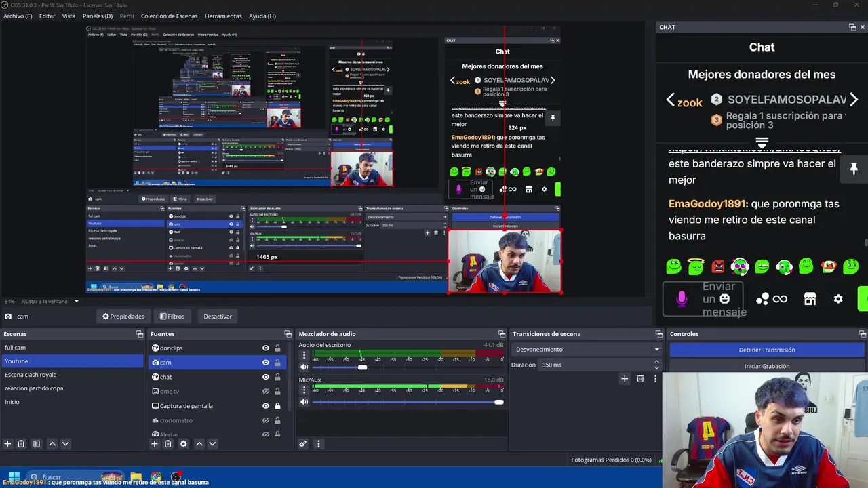Open Archivo menu
This screenshot has width=868, height=488.
click(18, 16)
